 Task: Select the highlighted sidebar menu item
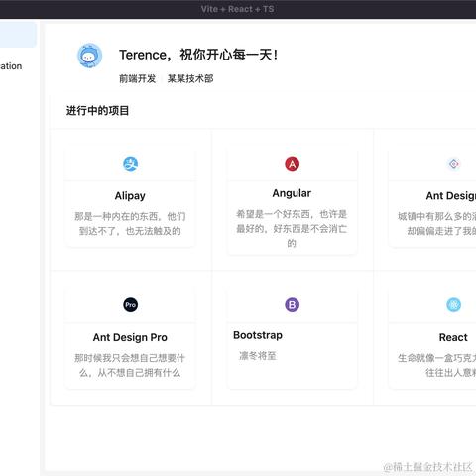18,35
